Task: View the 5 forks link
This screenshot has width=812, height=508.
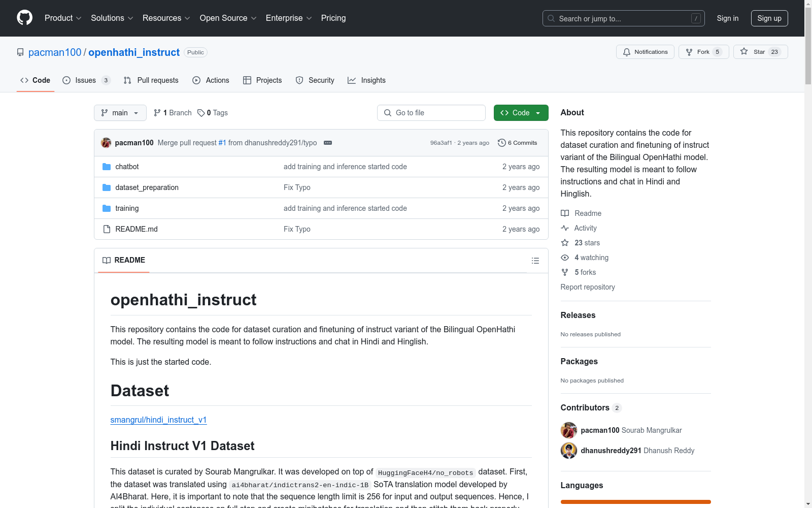Action: coord(579,272)
